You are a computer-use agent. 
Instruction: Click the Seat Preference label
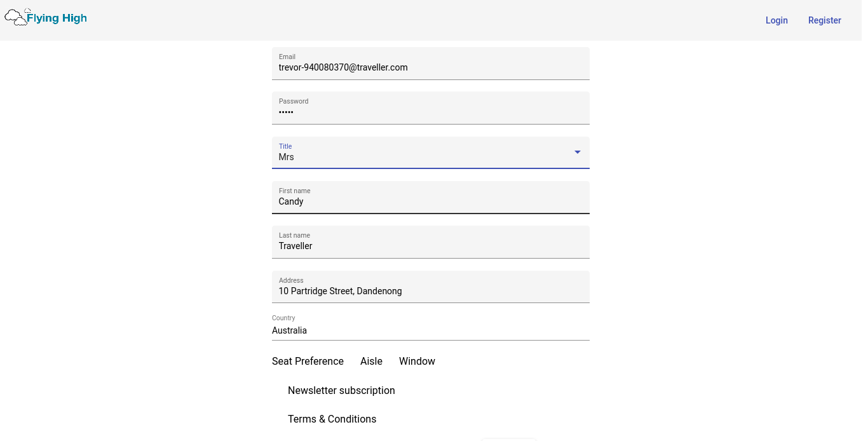pyautogui.click(x=308, y=361)
